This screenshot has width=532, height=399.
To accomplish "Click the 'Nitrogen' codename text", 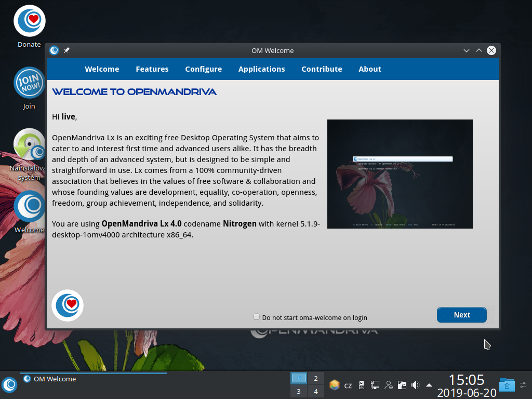I will click(x=240, y=224).
